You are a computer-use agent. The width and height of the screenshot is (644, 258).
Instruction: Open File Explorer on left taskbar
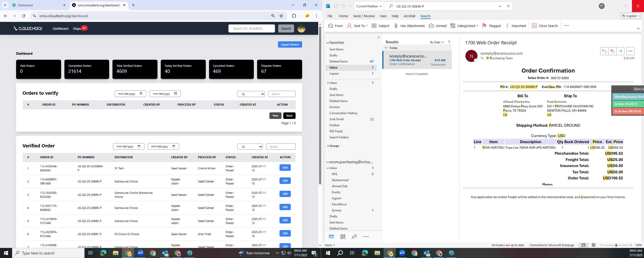point(115,253)
